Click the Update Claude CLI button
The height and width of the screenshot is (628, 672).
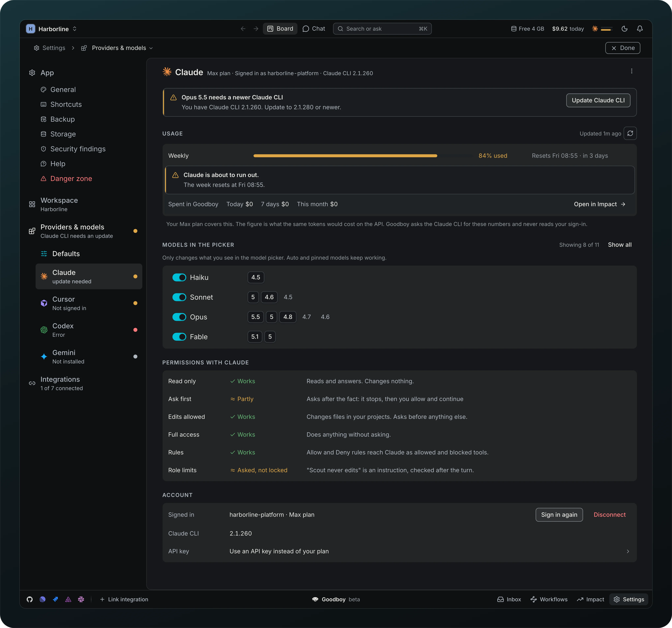click(598, 101)
